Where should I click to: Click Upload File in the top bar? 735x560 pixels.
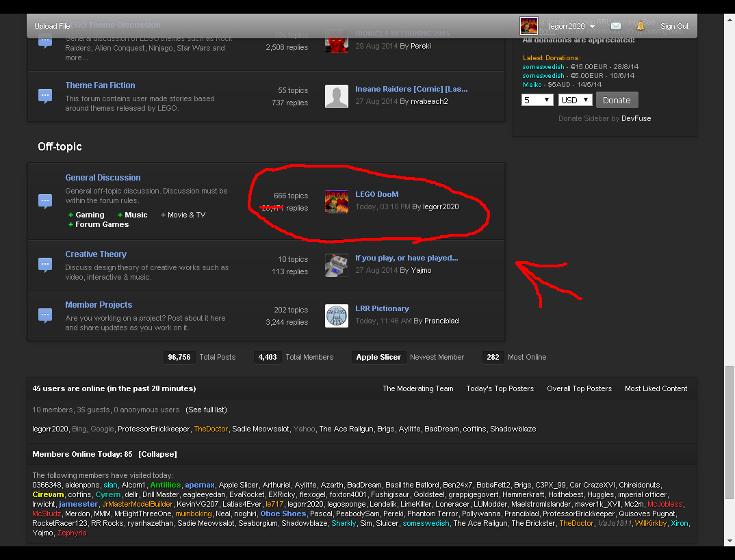[x=52, y=26]
